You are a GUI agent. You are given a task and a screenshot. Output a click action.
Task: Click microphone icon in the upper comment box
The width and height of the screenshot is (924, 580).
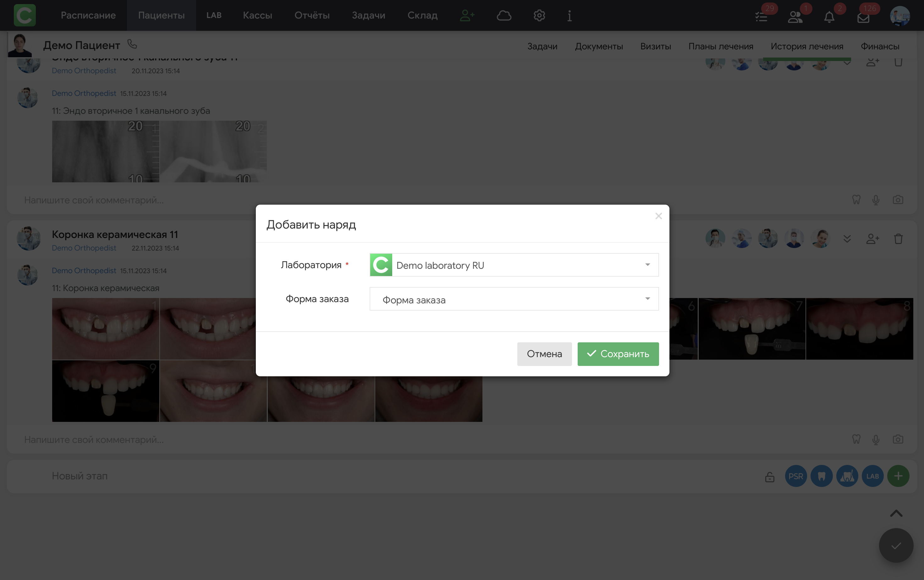(x=876, y=200)
